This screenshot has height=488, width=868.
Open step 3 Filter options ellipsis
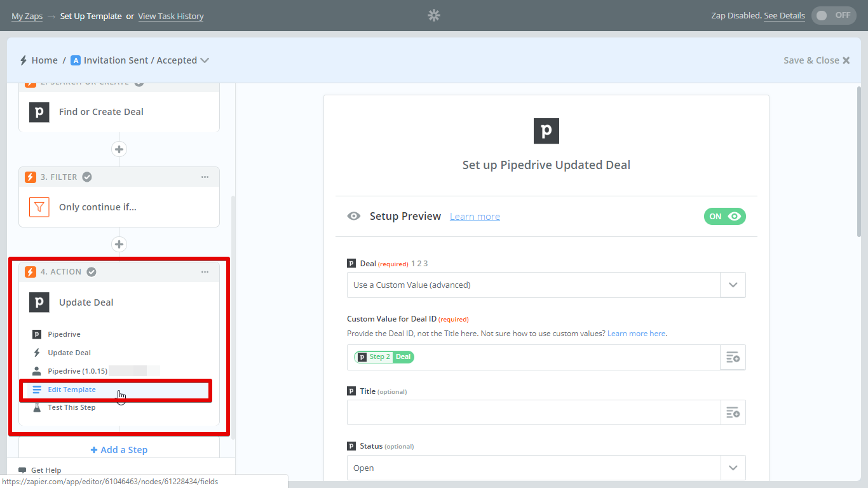205,177
